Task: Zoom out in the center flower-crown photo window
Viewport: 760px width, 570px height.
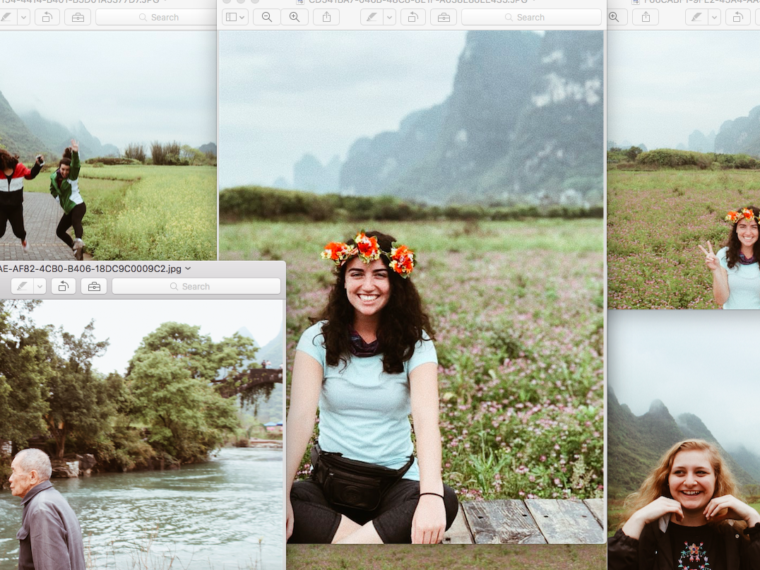Action: tap(267, 17)
